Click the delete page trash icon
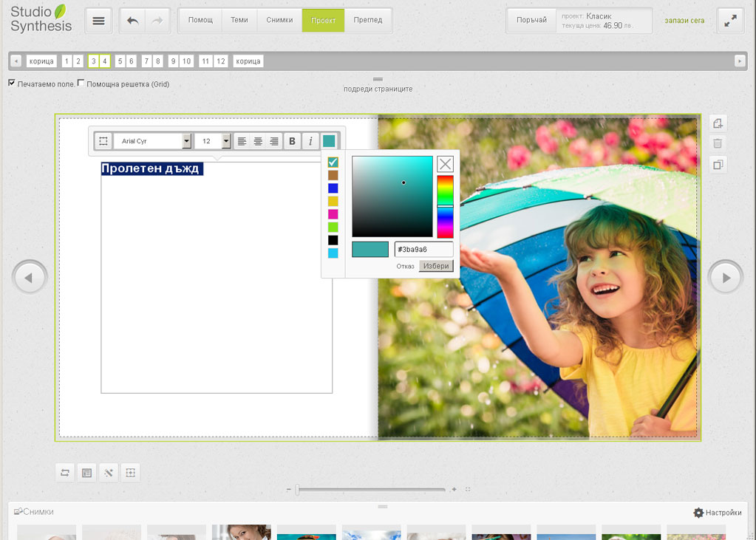Image resolution: width=756 pixels, height=540 pixels. click(718, 144)
